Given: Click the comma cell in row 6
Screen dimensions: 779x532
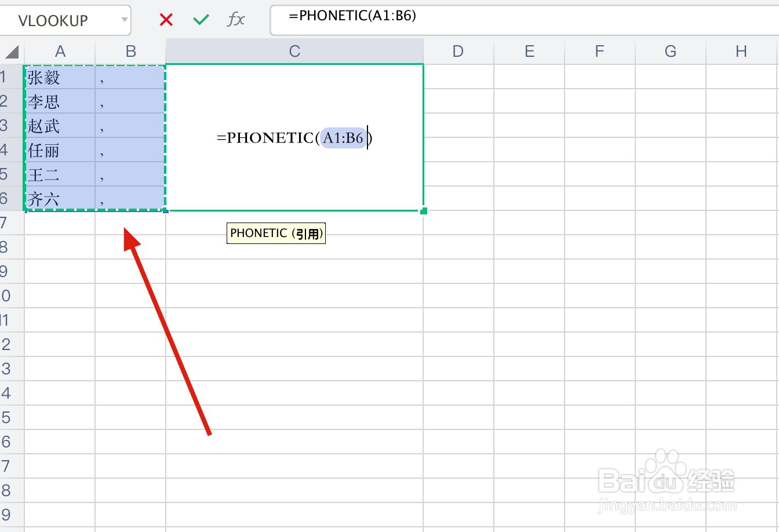Looking at the screenshot, I should [x=130, y=199].
